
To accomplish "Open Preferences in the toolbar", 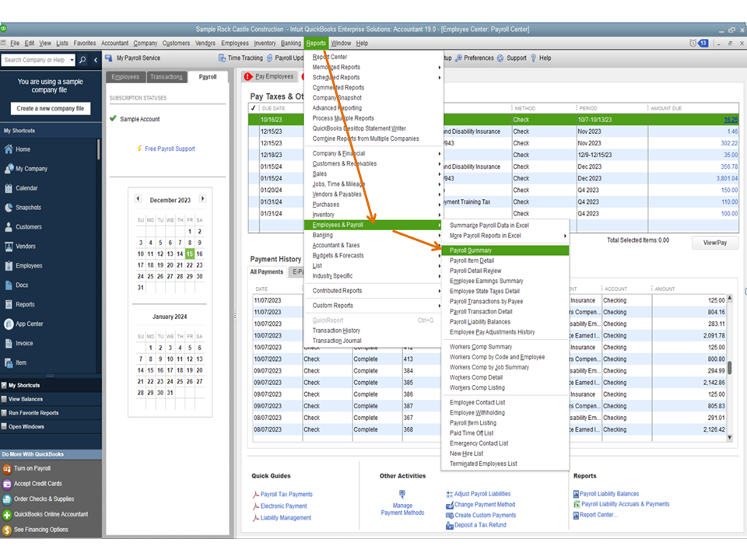I will pos(475,58).
